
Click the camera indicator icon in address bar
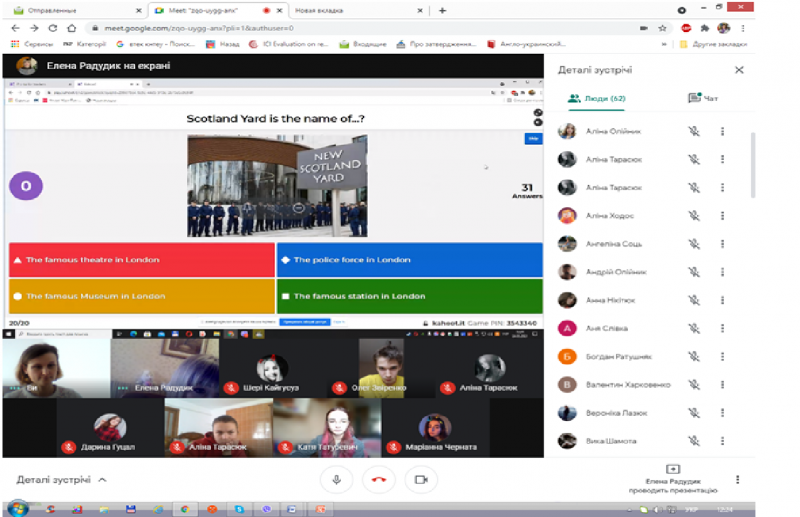pos(644,28)
